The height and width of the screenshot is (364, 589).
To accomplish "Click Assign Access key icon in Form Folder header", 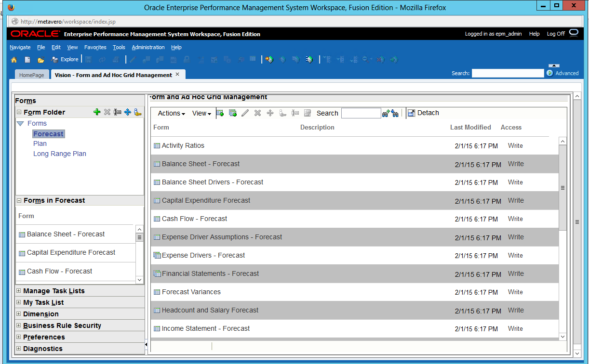I will tap(138, 112).
